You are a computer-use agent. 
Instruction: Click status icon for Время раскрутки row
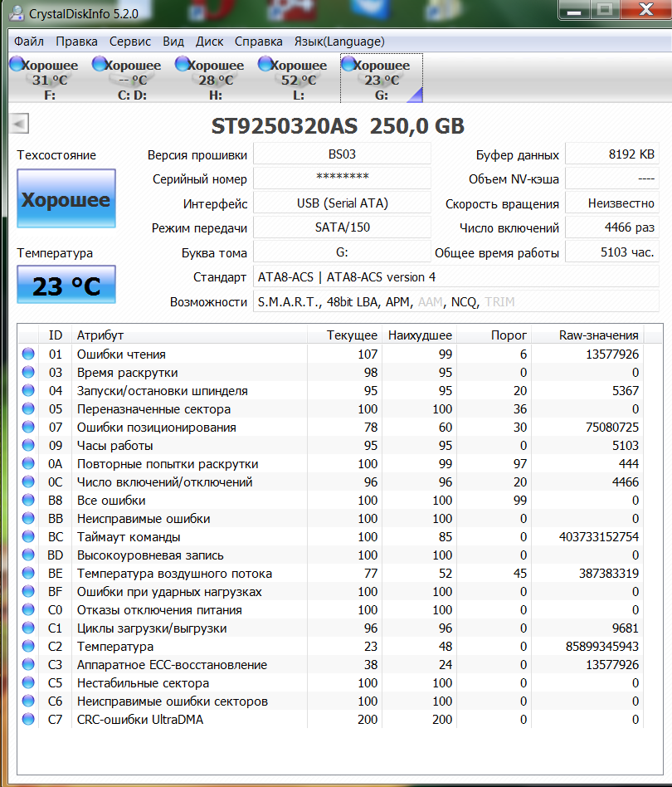click(28, 372)
